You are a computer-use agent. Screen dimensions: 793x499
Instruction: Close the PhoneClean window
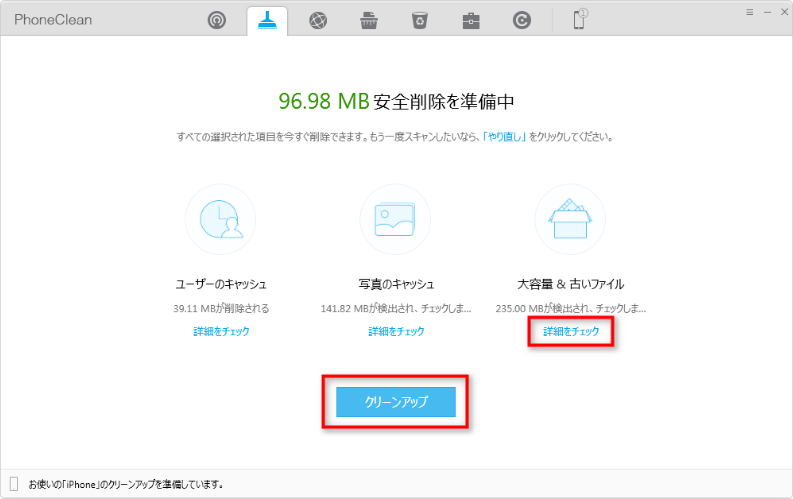[784, 12]
